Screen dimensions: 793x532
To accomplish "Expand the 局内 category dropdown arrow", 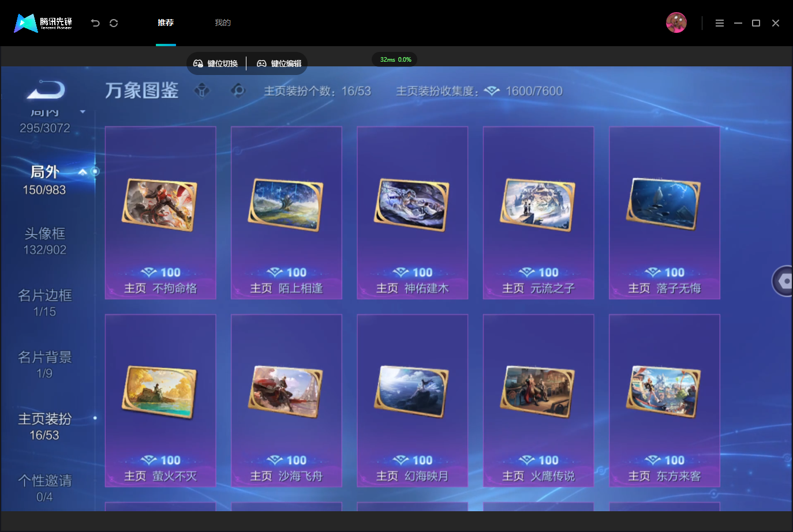I will [x=83, y=112].
